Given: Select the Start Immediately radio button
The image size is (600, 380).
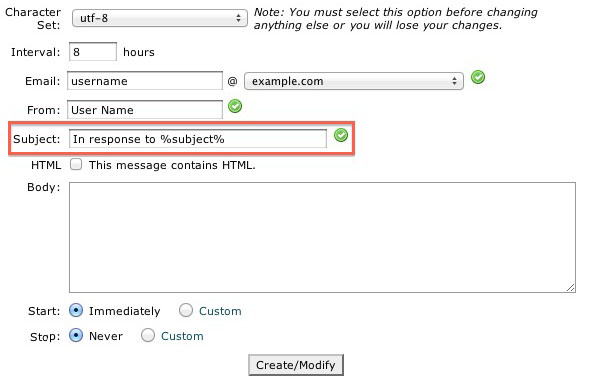Looking at the screenshot, I should point(76,310).
